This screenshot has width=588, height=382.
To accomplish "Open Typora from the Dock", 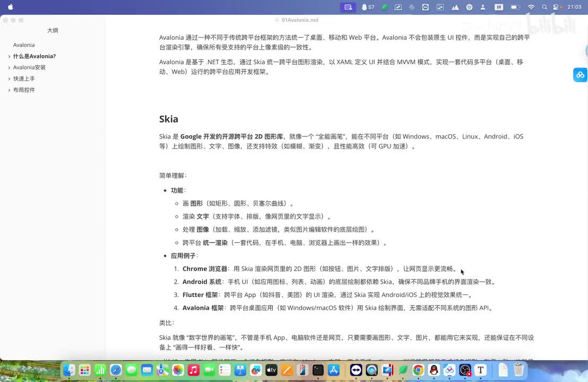I will coord(481,370).
